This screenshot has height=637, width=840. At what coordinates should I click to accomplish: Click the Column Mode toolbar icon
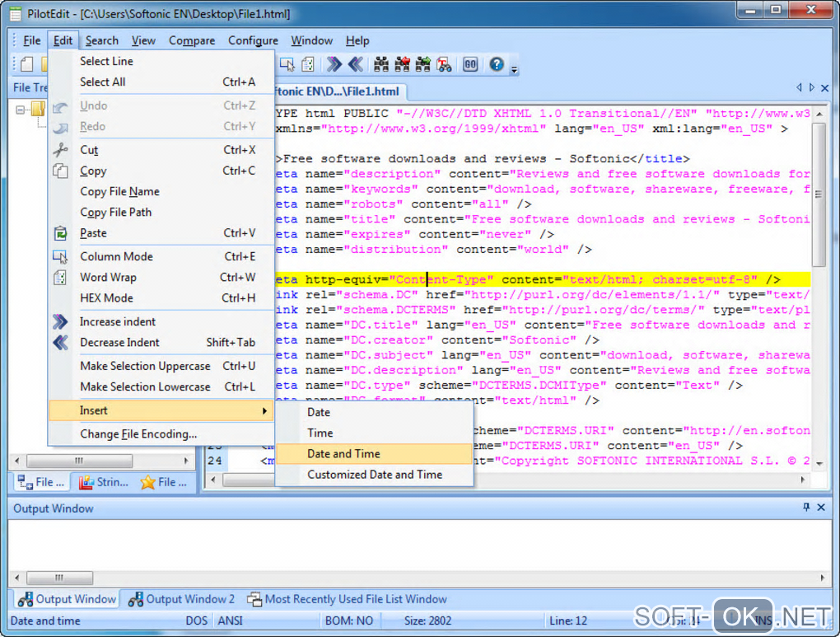287,64
